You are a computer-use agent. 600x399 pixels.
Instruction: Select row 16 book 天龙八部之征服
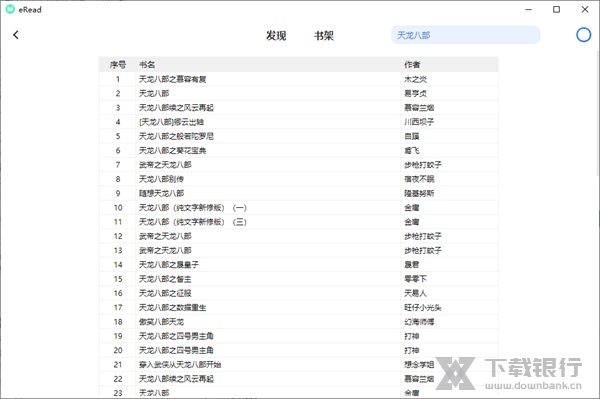point(165,293)
